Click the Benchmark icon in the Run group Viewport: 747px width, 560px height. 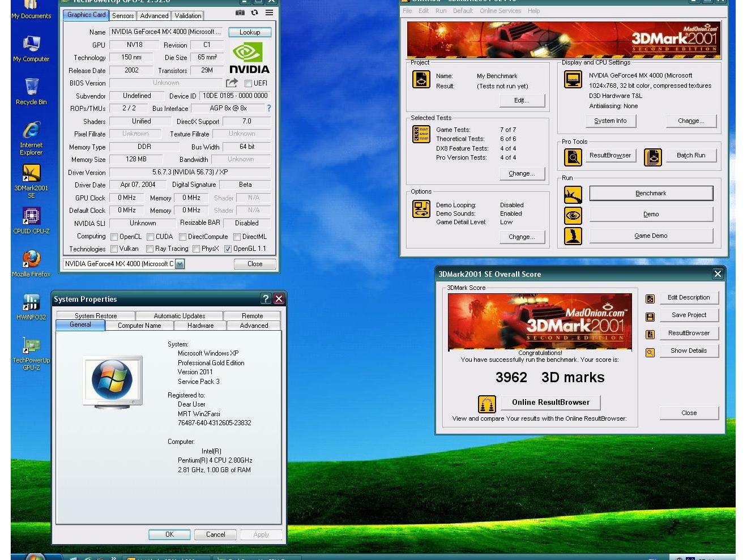click(573, 194)
